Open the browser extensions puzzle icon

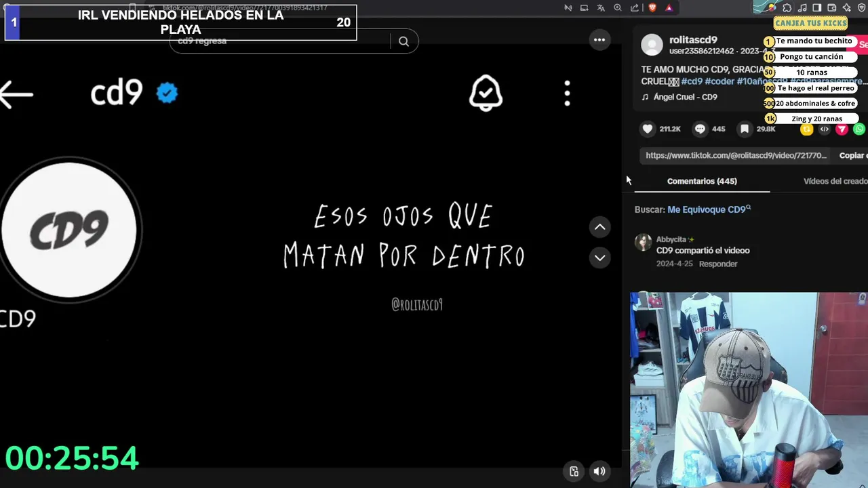tap(787, 7)
